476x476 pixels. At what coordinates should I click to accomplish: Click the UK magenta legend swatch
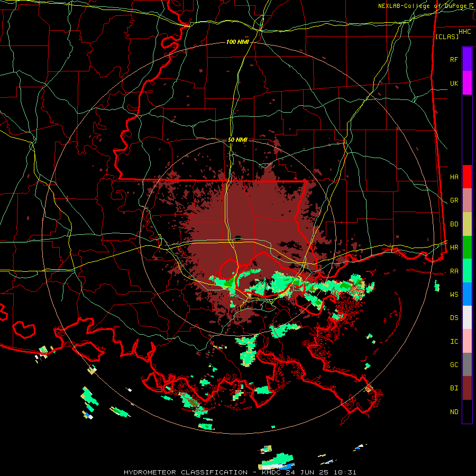pyautogui.click(x=467, y=83)
